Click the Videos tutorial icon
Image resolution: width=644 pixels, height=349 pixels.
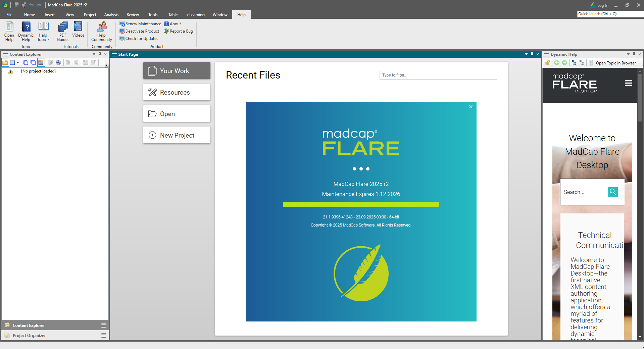[78, 30]
